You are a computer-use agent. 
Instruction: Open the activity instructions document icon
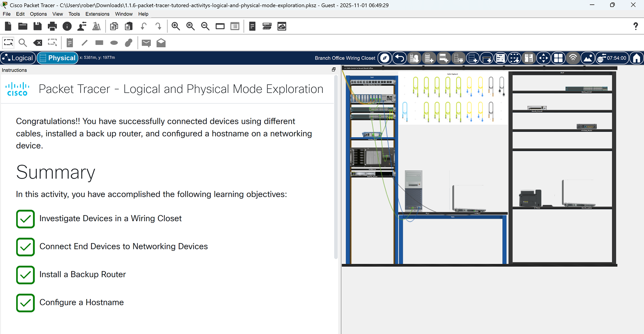click(x=252, y=26)
